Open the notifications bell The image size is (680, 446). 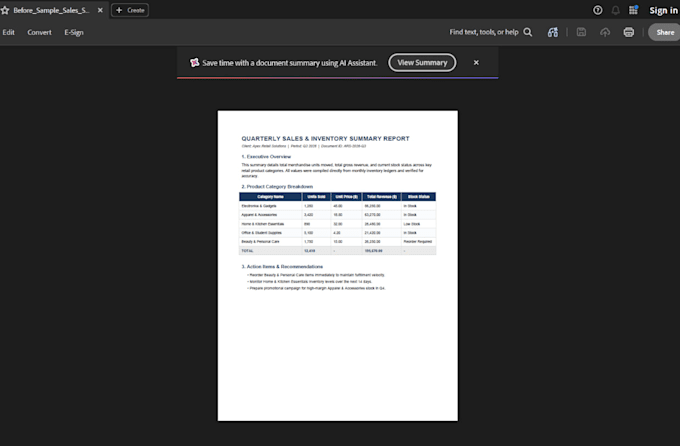(x=615, y=10)
